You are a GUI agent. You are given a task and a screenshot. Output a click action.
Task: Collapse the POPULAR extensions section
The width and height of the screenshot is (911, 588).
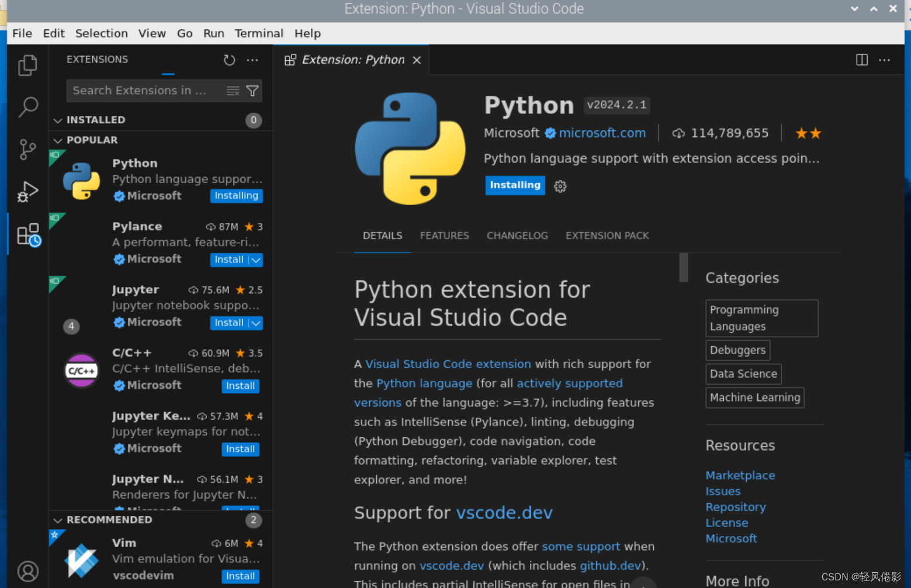(58, 140)
